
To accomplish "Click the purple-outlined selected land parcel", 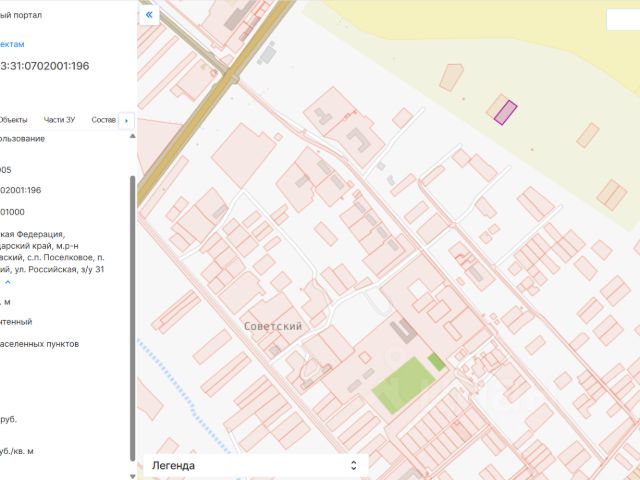I will click(x=505, y=112).
